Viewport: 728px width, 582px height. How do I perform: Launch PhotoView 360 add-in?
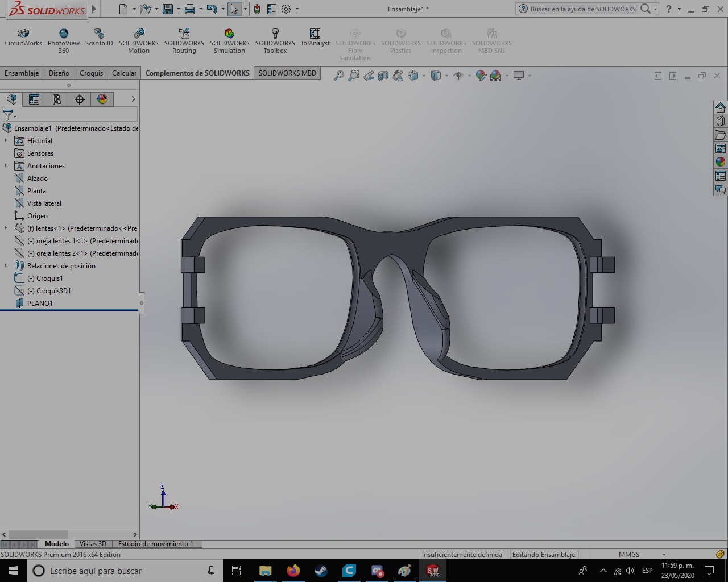(64, 41)
